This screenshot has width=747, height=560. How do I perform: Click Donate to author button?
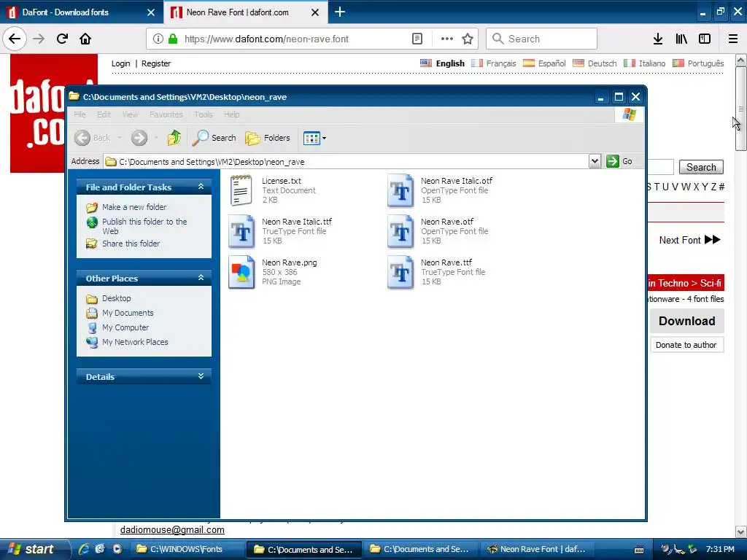[x=686, y=345]
